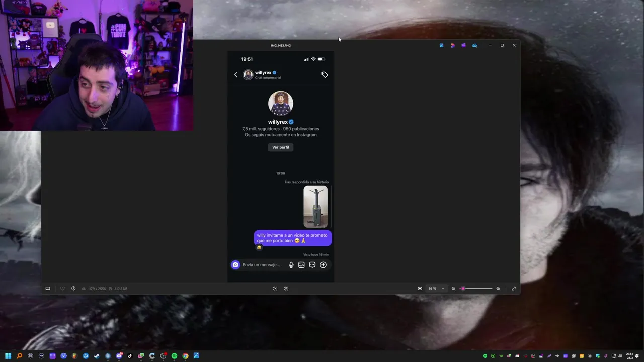The width and height of the screenshot is (644, 362).
Task: Open the file info panel icon
Action: click(73, 289)
